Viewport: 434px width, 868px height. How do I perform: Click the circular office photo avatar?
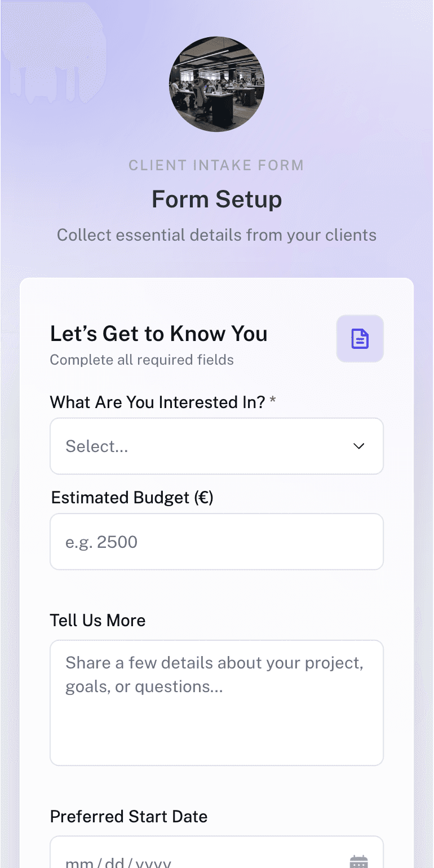pos(217,85)
